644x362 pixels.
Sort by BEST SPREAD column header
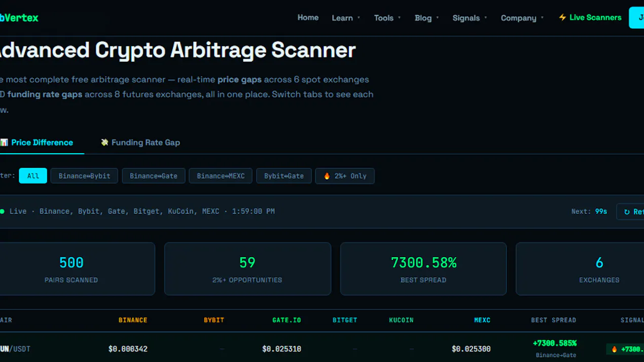pos(553,320)
